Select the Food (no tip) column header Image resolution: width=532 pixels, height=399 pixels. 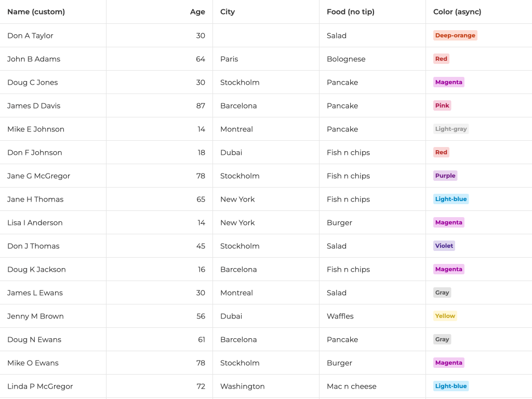350,12
